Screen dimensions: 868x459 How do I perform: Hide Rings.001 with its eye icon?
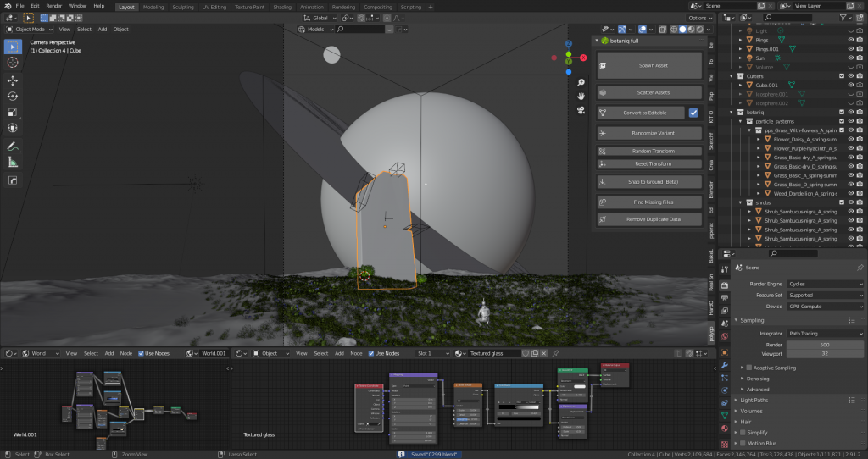pyautogui.click(x=851, y=49)
